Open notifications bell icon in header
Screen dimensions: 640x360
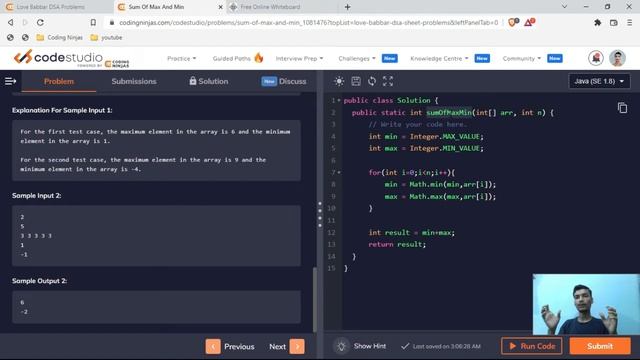[596, 58]
